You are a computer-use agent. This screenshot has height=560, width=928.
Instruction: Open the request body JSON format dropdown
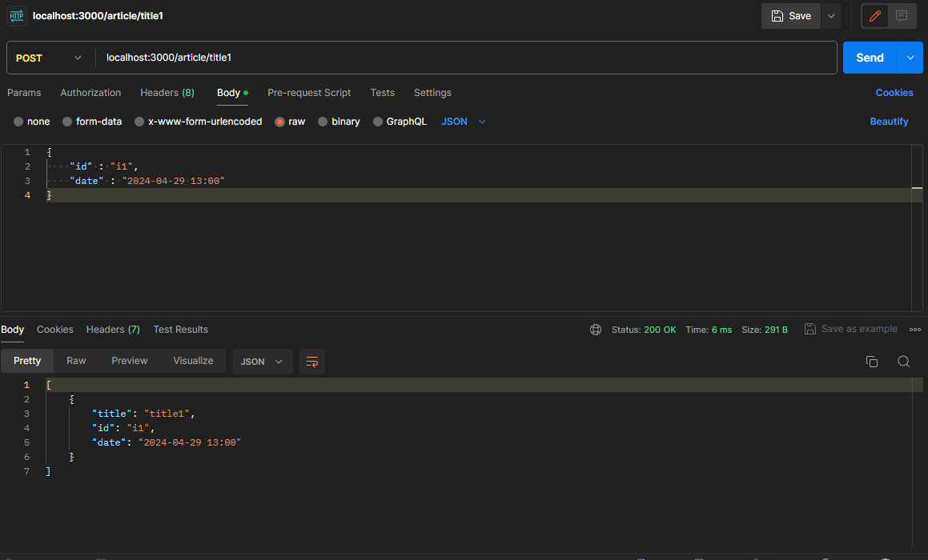click(x=464, y=122)
